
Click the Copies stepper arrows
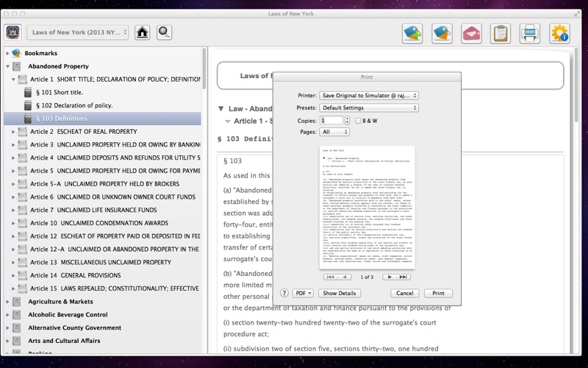pos(347,121)
